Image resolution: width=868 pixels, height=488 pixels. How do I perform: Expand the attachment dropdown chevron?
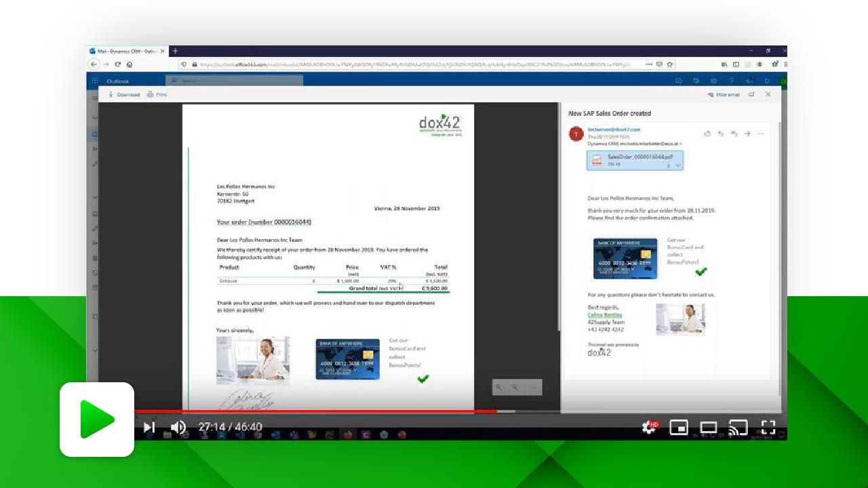[678, 165]
